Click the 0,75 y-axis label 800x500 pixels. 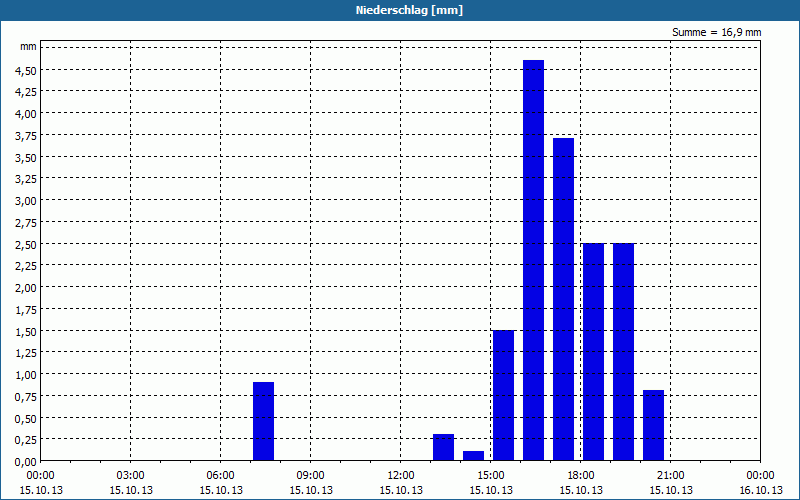click(x=26, y=396)
